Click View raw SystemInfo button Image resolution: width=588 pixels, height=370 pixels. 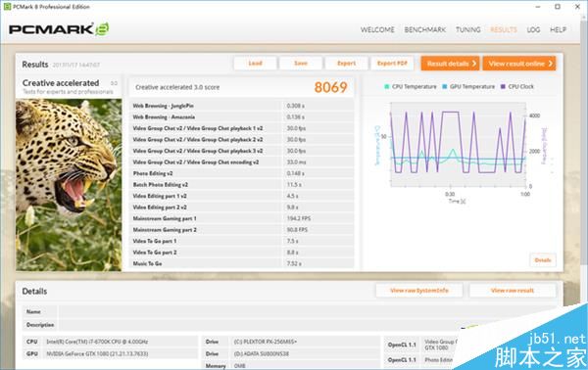point(419,291)
